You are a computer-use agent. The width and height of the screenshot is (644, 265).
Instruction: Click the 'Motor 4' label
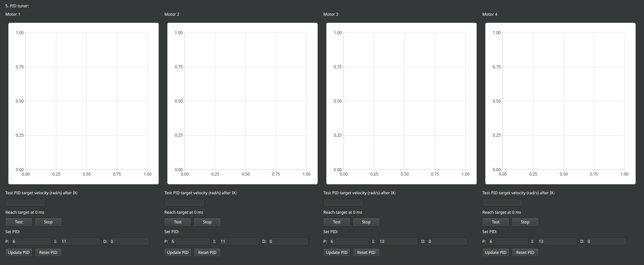(490, 14)
